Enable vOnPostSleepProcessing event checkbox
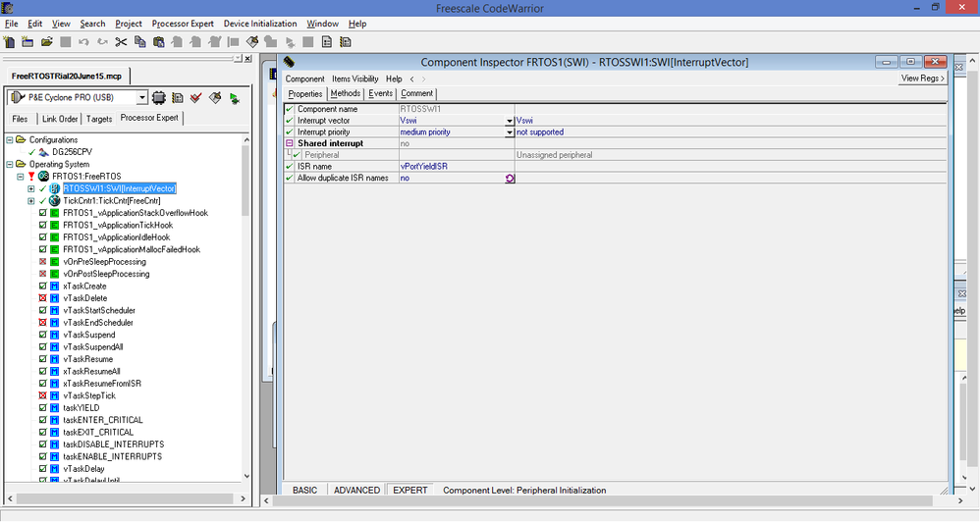This screenshot has height=522, width=980. tap(42, 274)
